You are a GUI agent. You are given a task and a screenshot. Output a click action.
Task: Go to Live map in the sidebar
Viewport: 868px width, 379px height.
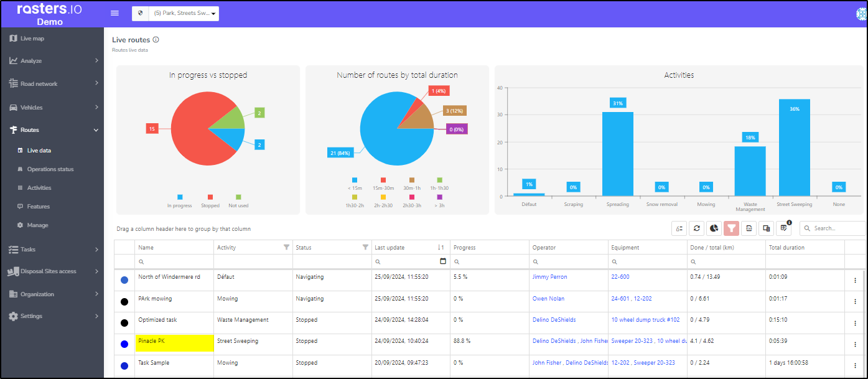tap(32, 39)
